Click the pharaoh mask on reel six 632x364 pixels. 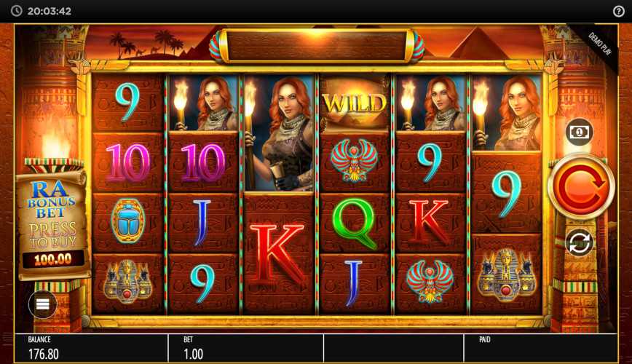(x=506, y=275)
